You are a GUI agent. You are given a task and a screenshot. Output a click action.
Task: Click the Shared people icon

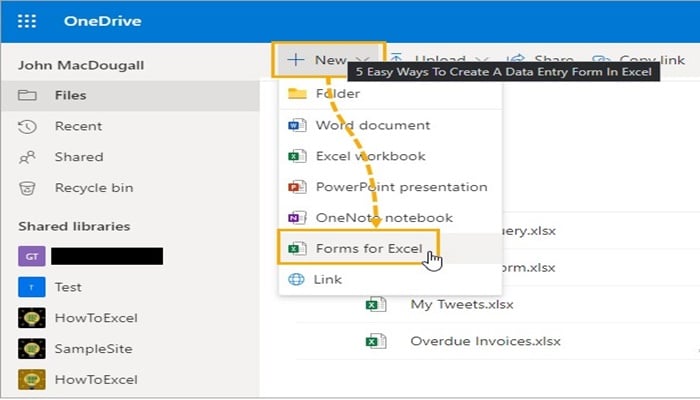pos(27,158)
